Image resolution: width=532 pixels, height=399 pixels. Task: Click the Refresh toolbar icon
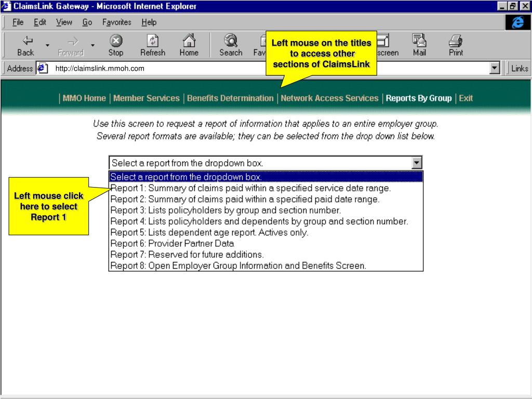coord(153,41)
